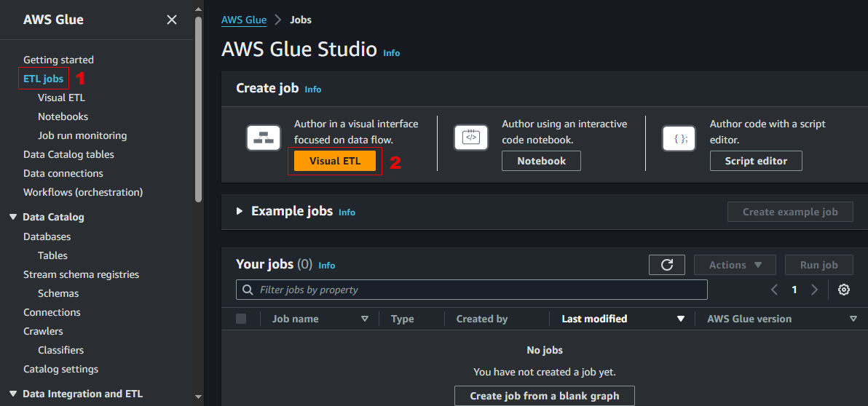Refresh the Your jobs list
The height and width of the screenshot is (406, 868).
pyautogui.click(x=667, y=265)
